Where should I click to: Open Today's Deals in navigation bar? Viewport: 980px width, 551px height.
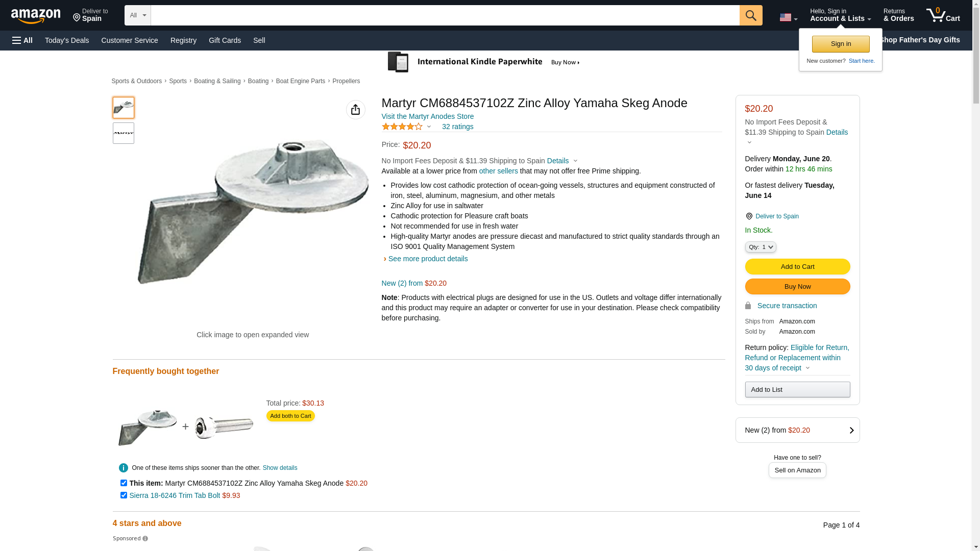point(67,40)
